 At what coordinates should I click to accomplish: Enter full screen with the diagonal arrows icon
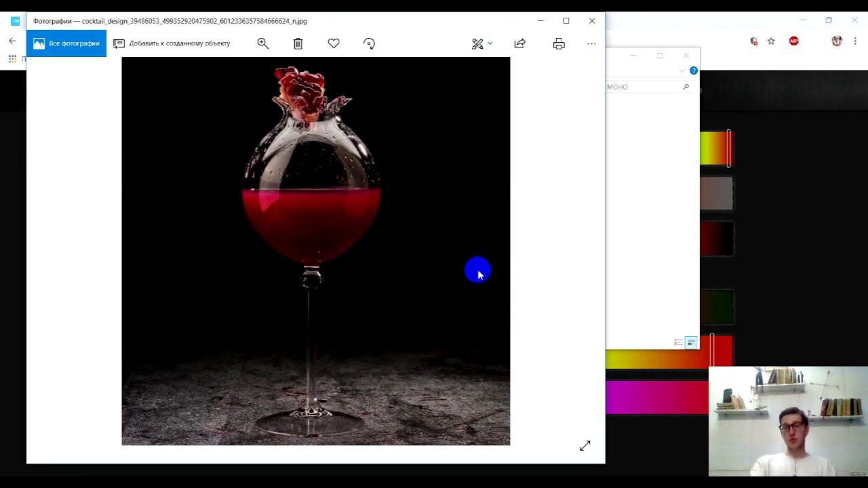coord(585,445)
